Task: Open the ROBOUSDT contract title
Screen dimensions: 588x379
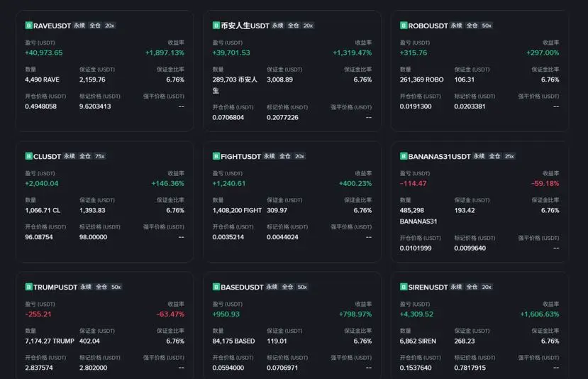Action: pos(428,26)
